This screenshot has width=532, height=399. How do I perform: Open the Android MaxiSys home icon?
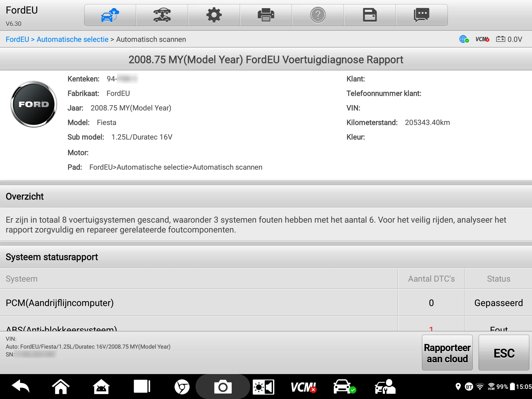[x=101, y=387]
